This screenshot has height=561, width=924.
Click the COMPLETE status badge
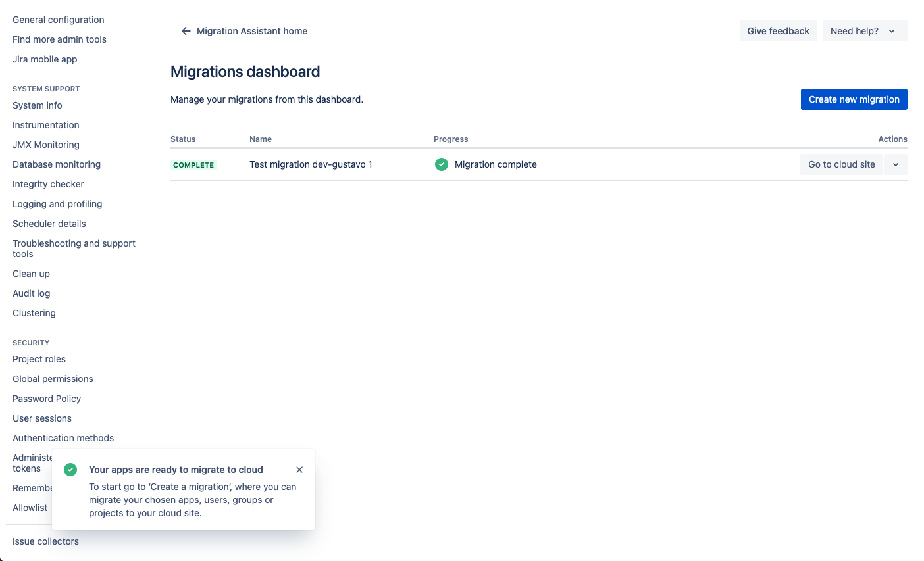[193, 165]
